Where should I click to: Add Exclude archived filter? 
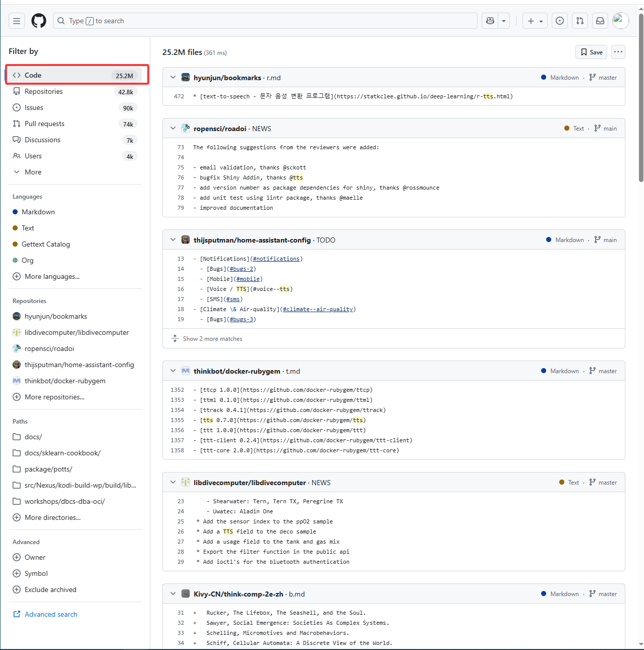[x=50, y=589]
